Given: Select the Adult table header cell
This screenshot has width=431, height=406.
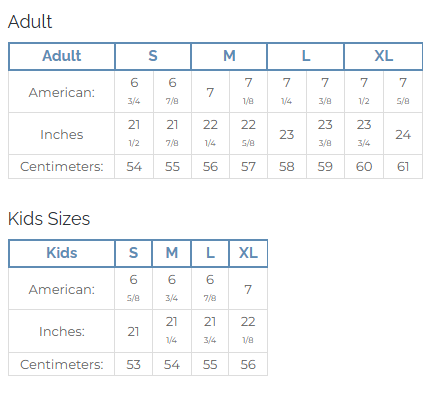Looking at the screenshot, I should click(x=62, y=56).
